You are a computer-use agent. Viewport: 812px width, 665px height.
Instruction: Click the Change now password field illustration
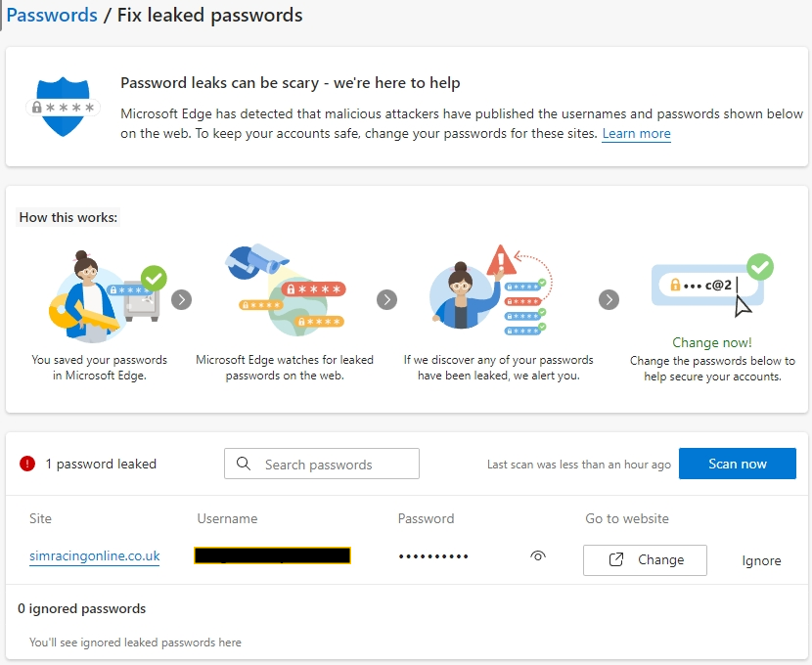click(712, 285)
